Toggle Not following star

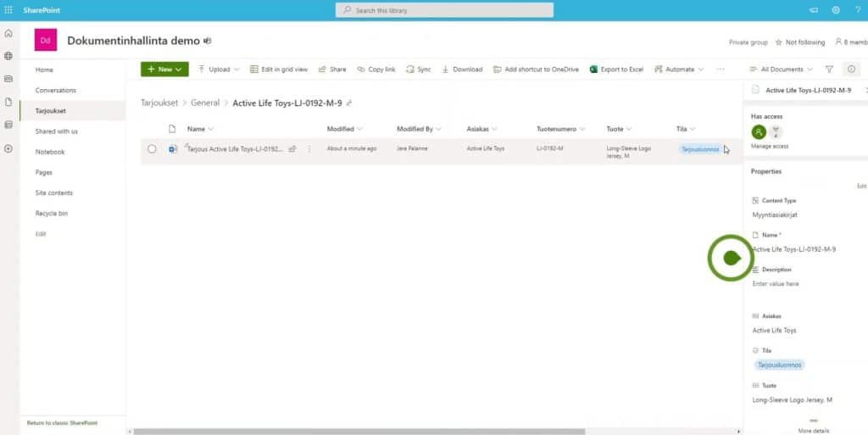pos(800,42)
